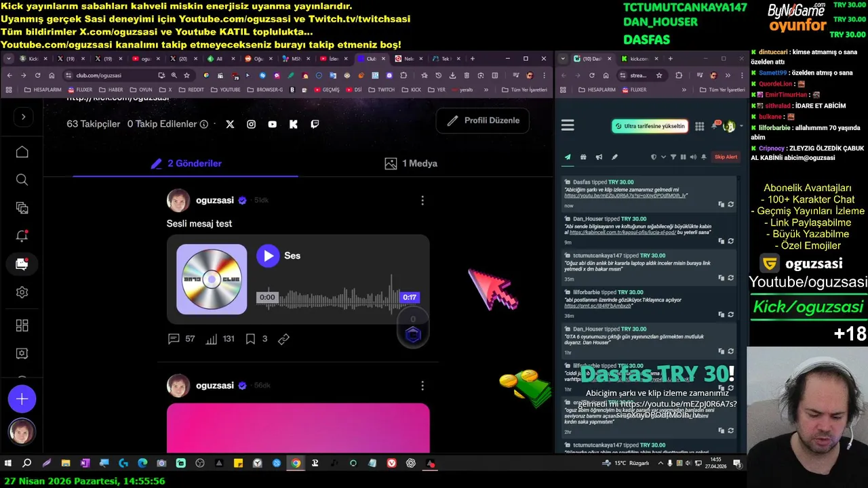The width and height of the screenshot is (868, 488).
Task: Create new post with plus button
Action: pos(22,399)
